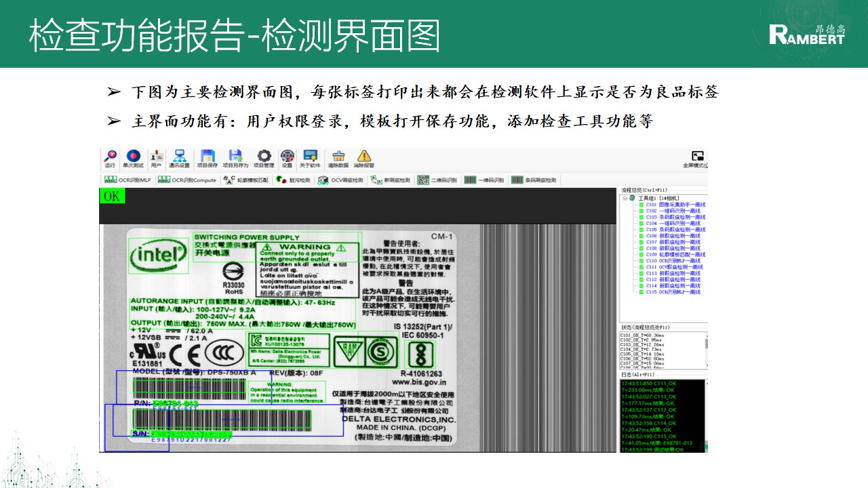Screen dimensions: 868x488
Task: Select C110 OCR识别MLP tree item
Action: click(x=673, y=261)
